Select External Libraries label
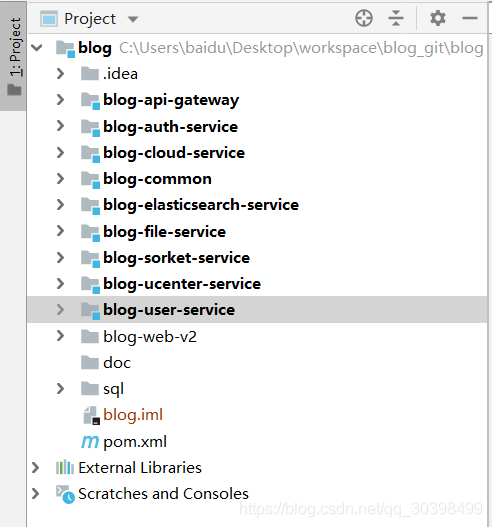Screen dimensions: 492x527 (x=140, y=468)
